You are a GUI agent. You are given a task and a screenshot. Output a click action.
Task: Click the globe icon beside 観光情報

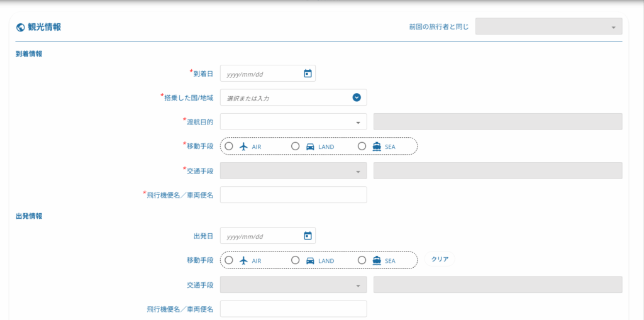tap(19, 28)
